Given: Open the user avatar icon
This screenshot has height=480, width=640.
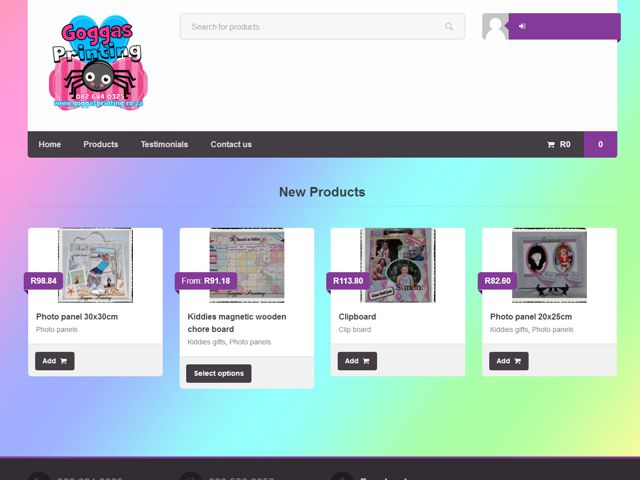Looking at the screenshot, I should pyautogui.click(x=496, y=27).
